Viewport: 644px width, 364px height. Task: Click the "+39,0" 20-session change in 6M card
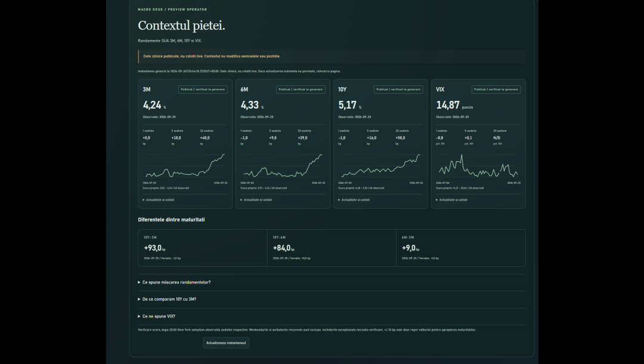303,138
